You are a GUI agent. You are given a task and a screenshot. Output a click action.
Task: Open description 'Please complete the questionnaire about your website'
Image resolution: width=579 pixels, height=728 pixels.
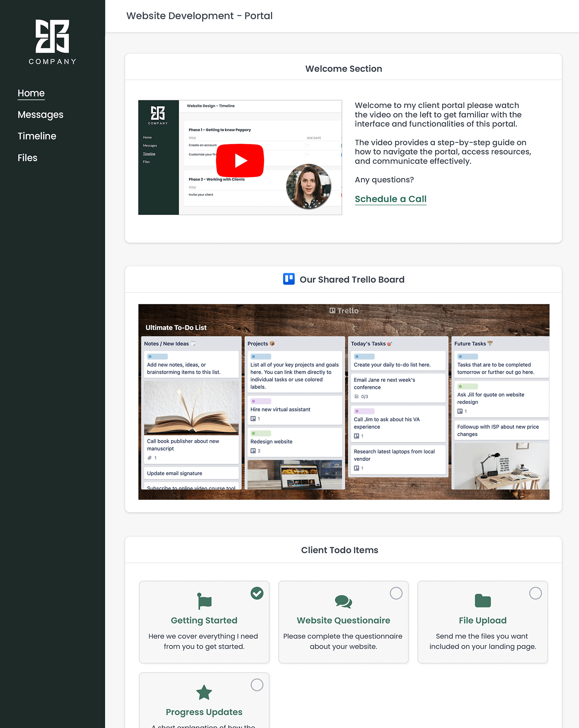coord(343,641)
